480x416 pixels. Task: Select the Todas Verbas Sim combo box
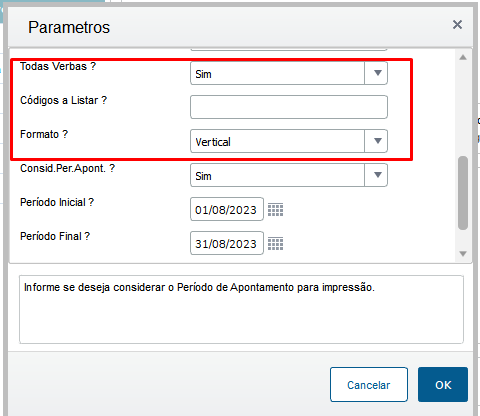point(289,73)
